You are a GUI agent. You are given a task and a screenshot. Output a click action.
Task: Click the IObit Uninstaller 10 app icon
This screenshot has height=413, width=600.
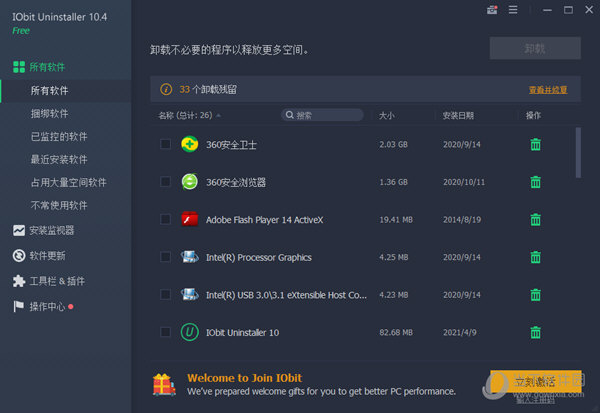click(x=189, y=332)
